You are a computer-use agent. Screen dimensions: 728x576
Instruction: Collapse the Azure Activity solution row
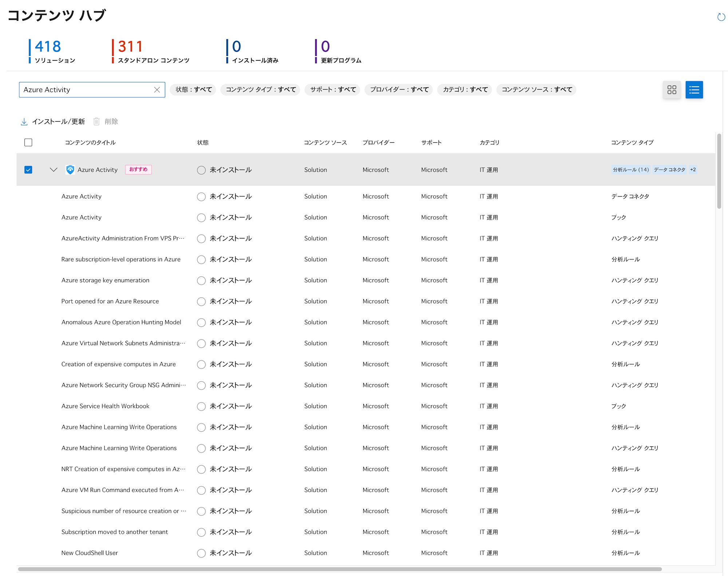(54, 170)
